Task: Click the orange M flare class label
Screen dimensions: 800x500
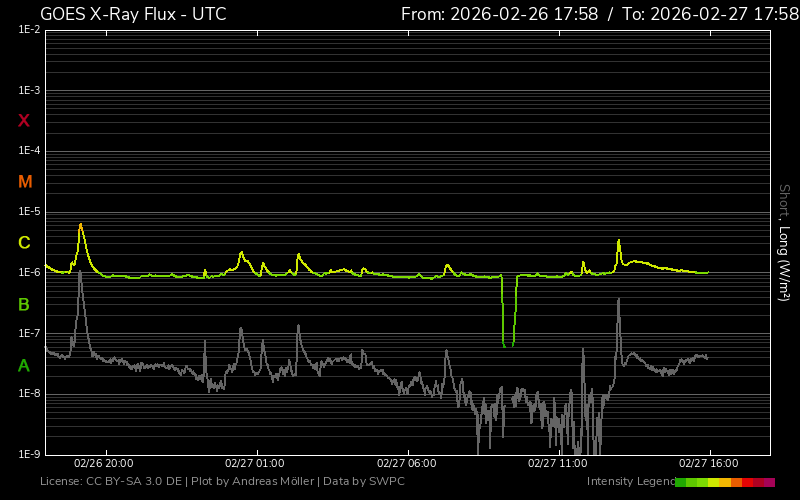Action: [25, 182]
